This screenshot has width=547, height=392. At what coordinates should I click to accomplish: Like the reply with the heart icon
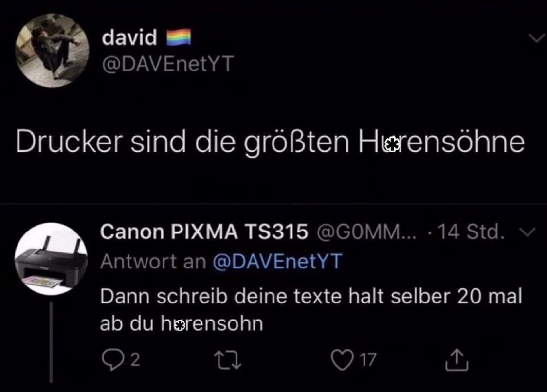pyautogui.click(x=342, y=360)
